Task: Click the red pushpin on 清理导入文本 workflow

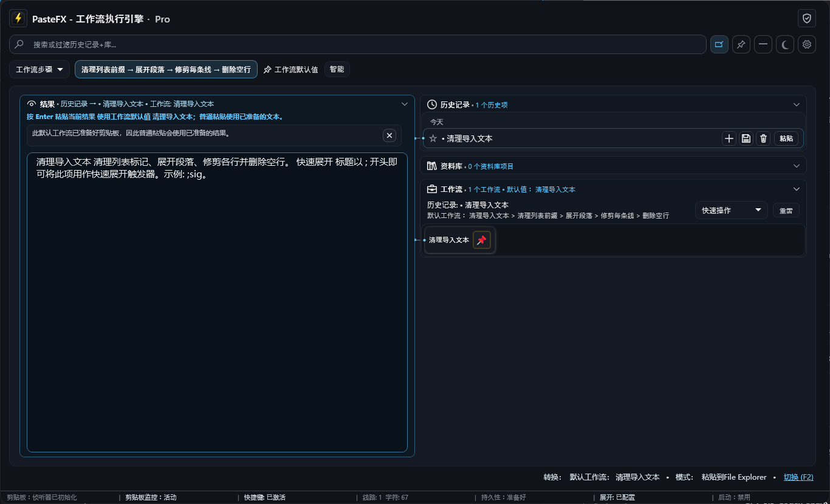Action: [482, 240]
